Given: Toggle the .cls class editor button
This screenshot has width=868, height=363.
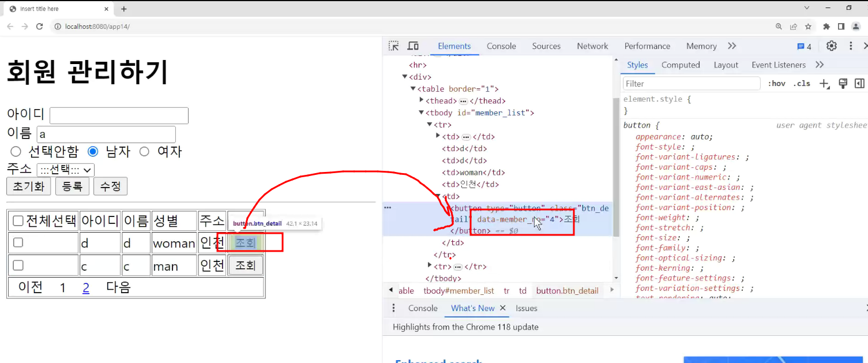Looking at the screenshot, I should click(x=802, y=84).
